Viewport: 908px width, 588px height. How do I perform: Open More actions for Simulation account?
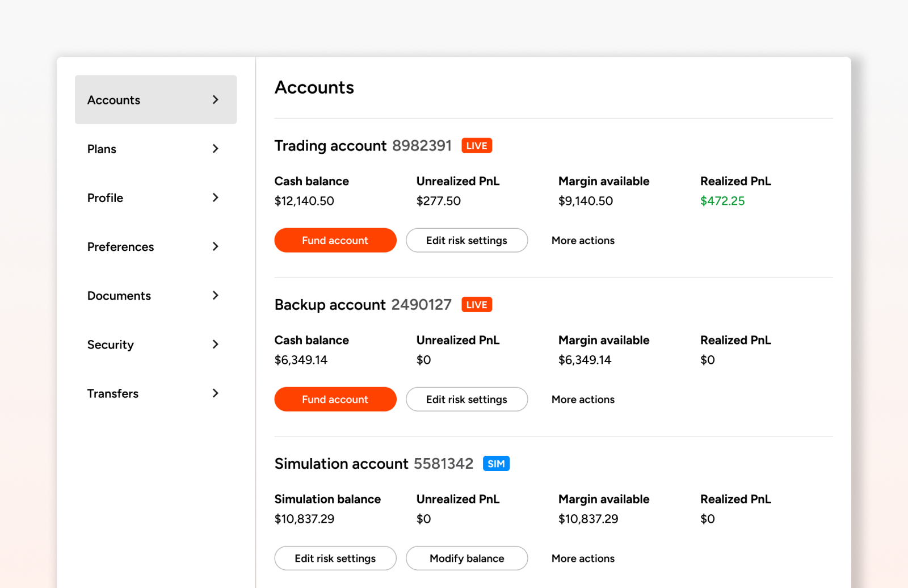(583, 558)
